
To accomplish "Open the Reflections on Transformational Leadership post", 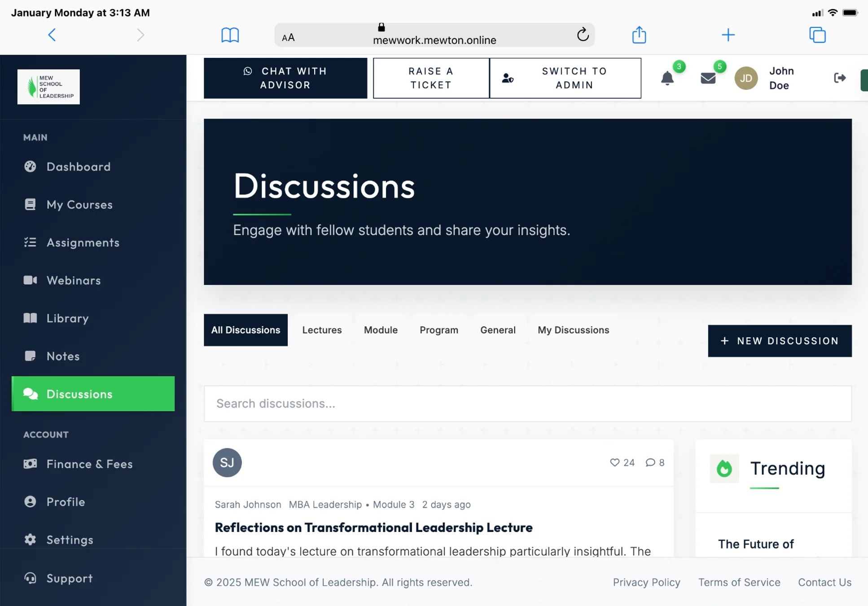I will (373, 527).
